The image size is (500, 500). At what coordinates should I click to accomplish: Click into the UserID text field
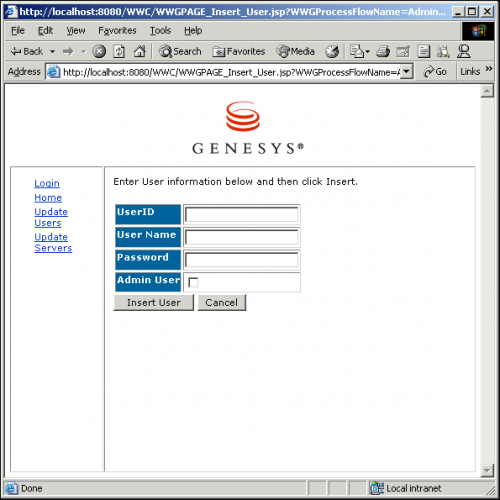click(x=242, y=214)
